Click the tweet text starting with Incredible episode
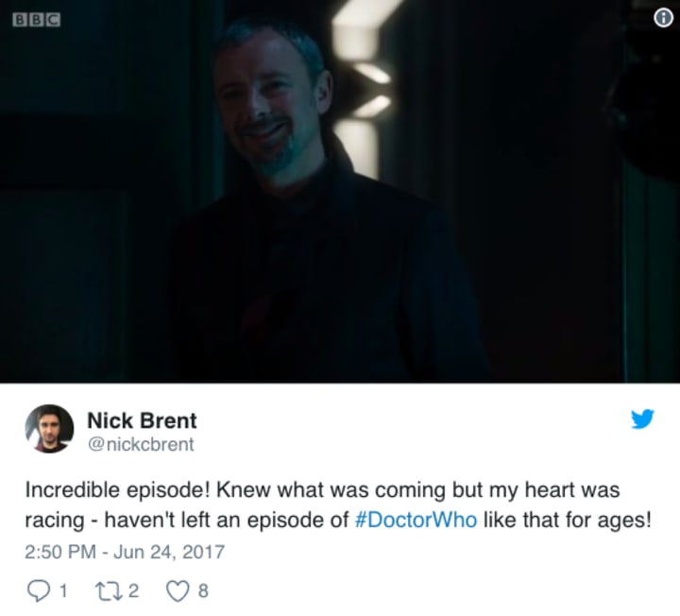This screenshot has height=616, width=680. (338, 505)
